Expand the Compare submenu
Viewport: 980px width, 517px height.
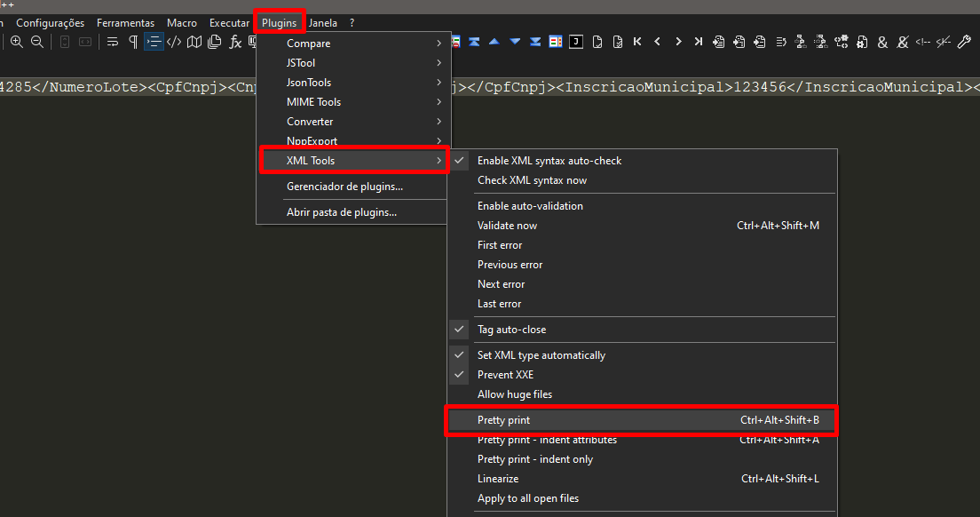(x=310, y=43)
